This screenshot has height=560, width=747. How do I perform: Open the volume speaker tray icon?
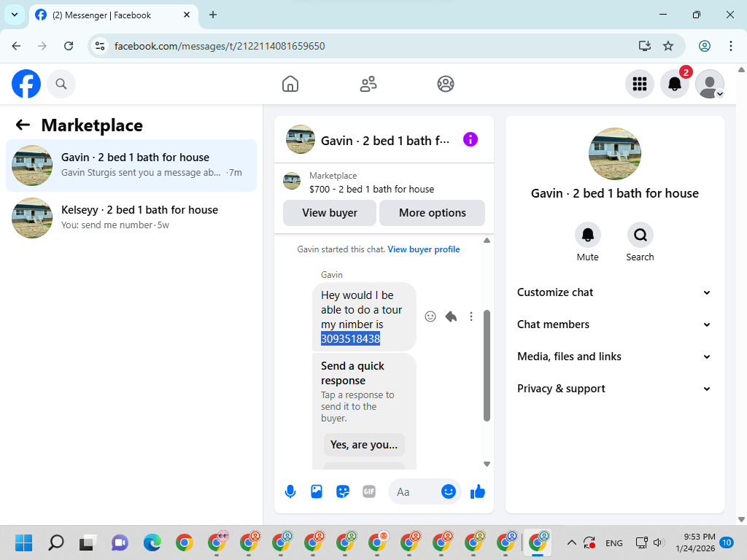click(659, 542)
